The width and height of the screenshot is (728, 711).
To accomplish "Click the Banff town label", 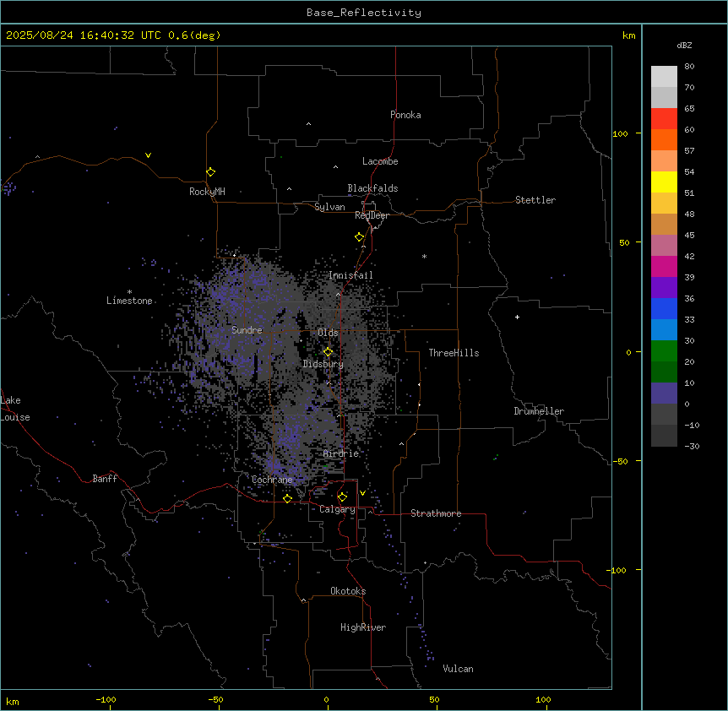I will point(105,479).
